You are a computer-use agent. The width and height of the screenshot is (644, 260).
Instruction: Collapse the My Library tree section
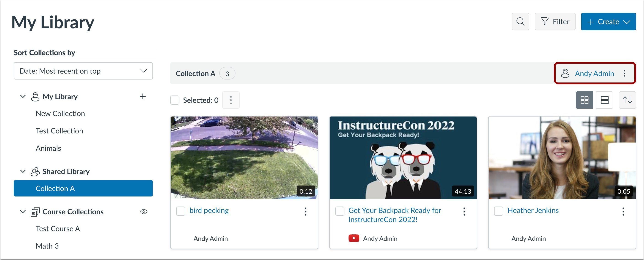[x=23, y=97]
